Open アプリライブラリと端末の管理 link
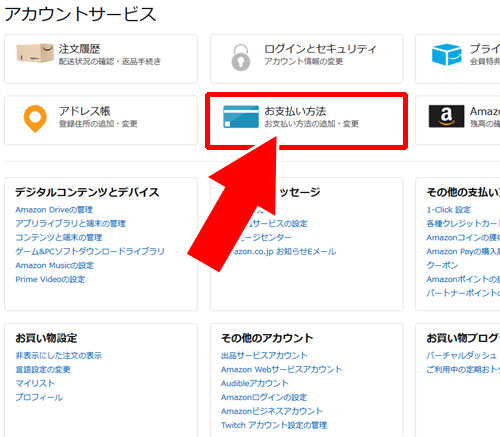This screenshot has width=500, height=437. tap(70, 223)
